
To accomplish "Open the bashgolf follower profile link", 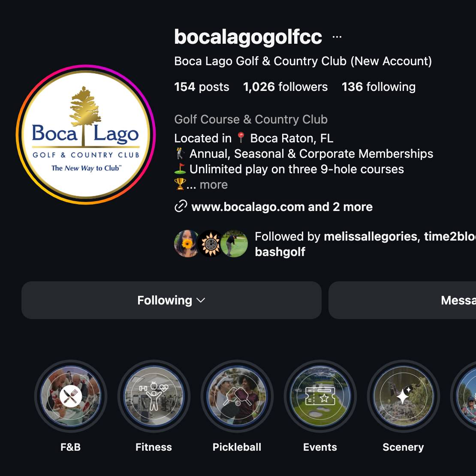I will (x=280, y=252).
